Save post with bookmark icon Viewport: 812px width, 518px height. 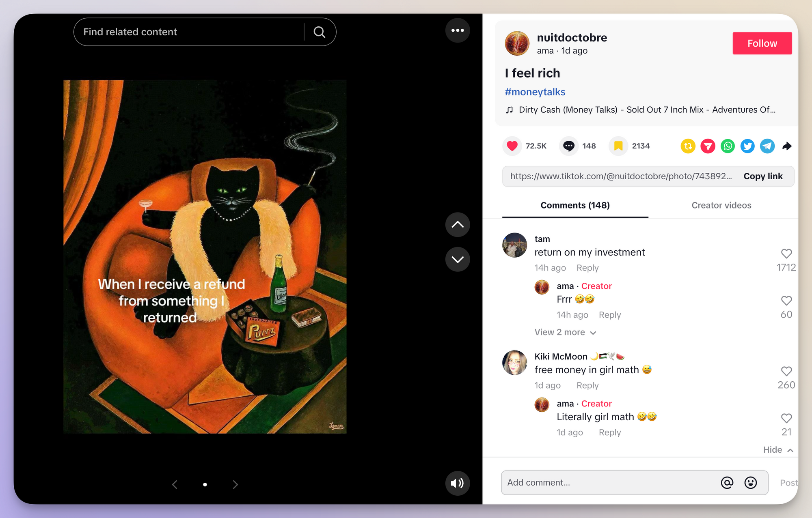[x=618, y=146]
